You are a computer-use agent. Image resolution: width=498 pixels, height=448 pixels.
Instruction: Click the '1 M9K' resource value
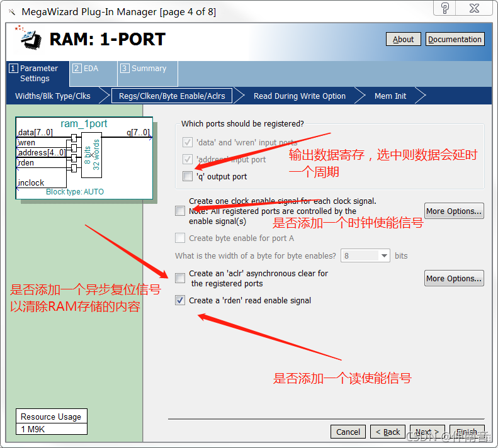coord(33,429)
